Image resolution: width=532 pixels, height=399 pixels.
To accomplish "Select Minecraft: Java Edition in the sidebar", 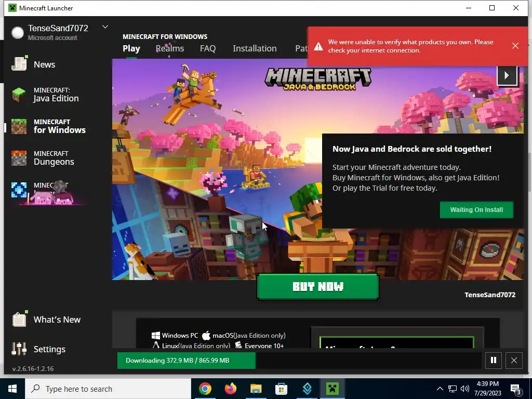I will coord(56,95).
